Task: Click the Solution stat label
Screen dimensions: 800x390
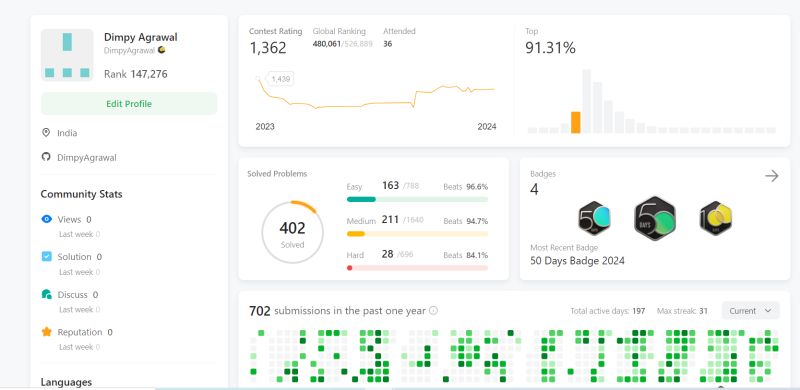Action: click(74, 257)
